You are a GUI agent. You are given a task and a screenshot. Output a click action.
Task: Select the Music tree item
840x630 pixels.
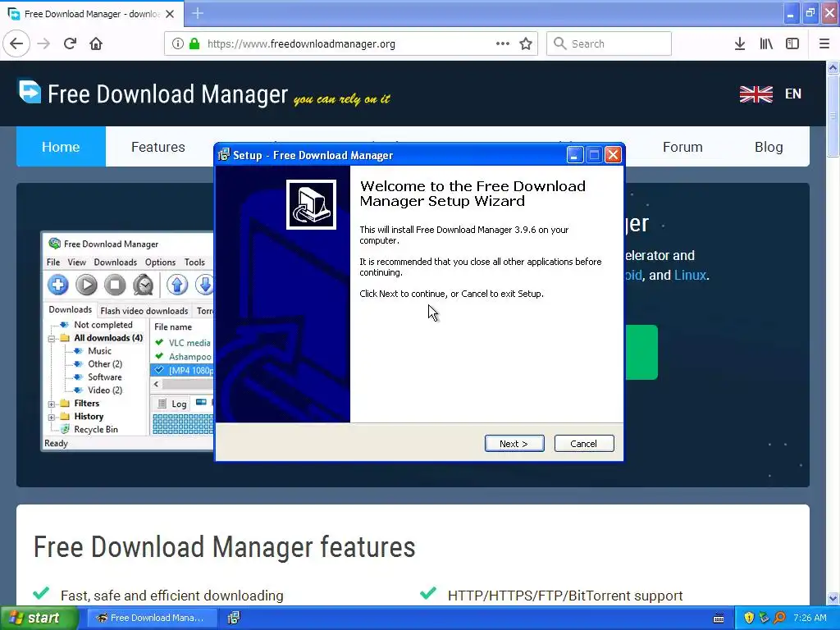tap(99, 351)
